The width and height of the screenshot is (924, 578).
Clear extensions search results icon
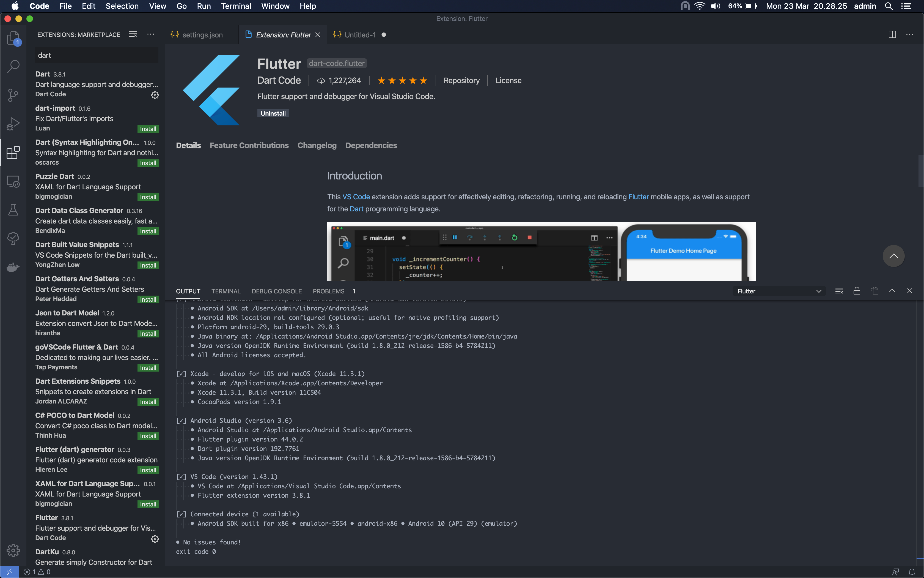click(x=133, y=34)
